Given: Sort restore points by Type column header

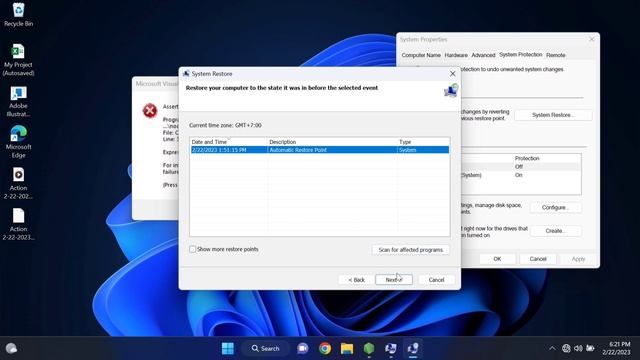Looking at the screenshot, I should click(423, 142).
